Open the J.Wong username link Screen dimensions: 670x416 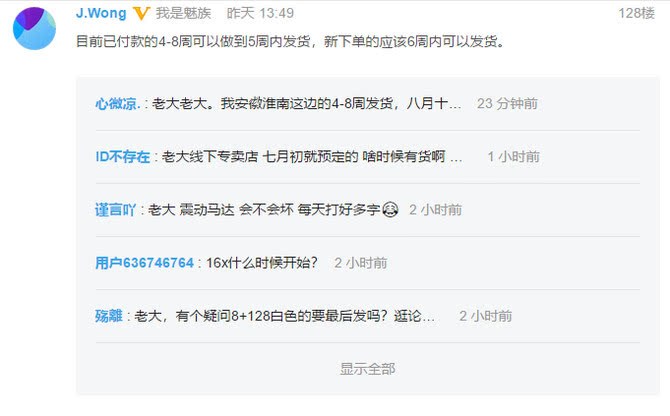coord(101,13)
